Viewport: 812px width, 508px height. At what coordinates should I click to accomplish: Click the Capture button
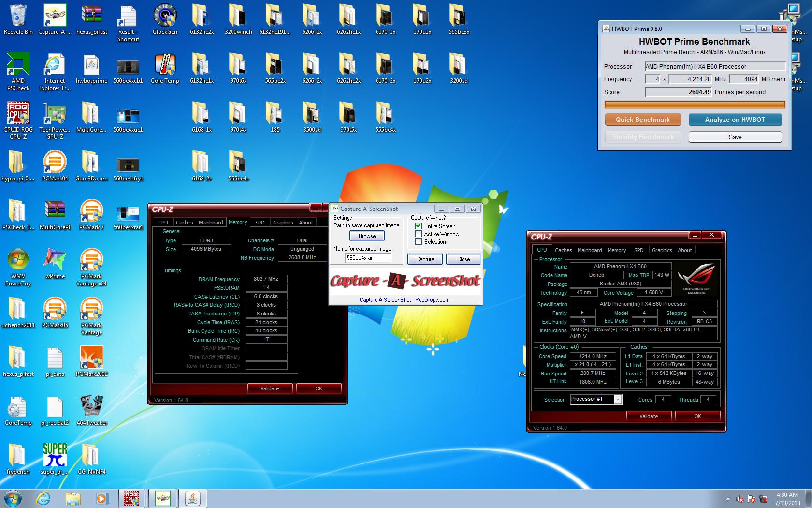(x=425, y=259)
